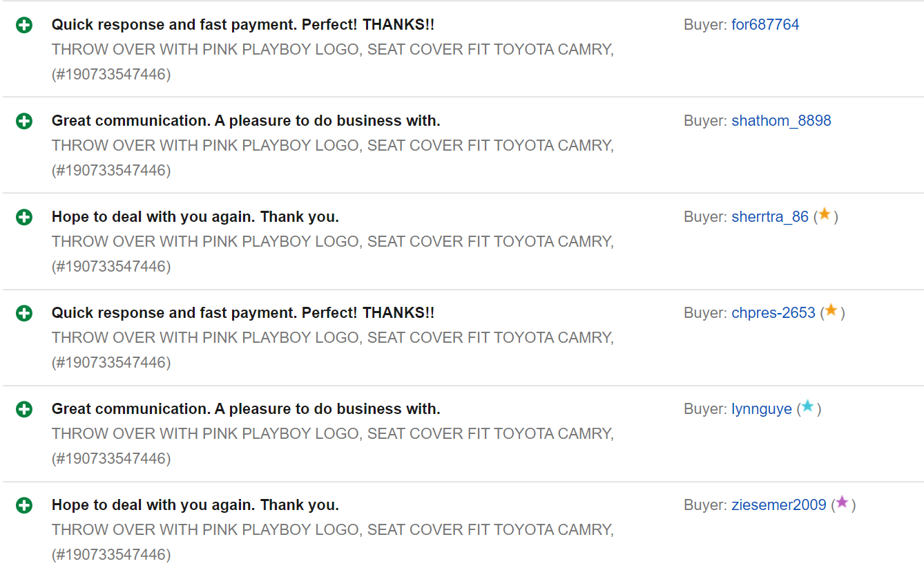Click green plus icon in chpres-2653's feedback row
924x575 pixels.
click(24, 314)
